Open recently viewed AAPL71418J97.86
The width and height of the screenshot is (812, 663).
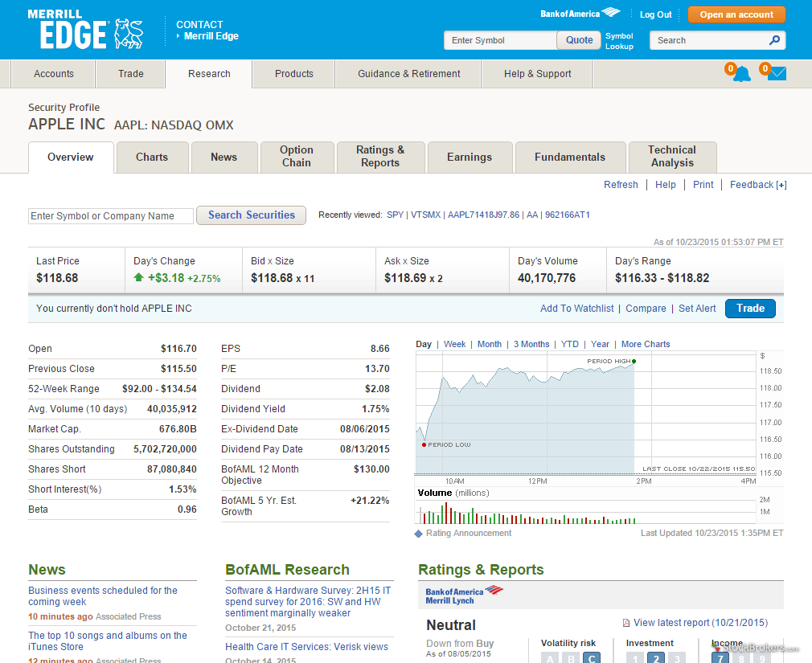click(x=484, y=215)
